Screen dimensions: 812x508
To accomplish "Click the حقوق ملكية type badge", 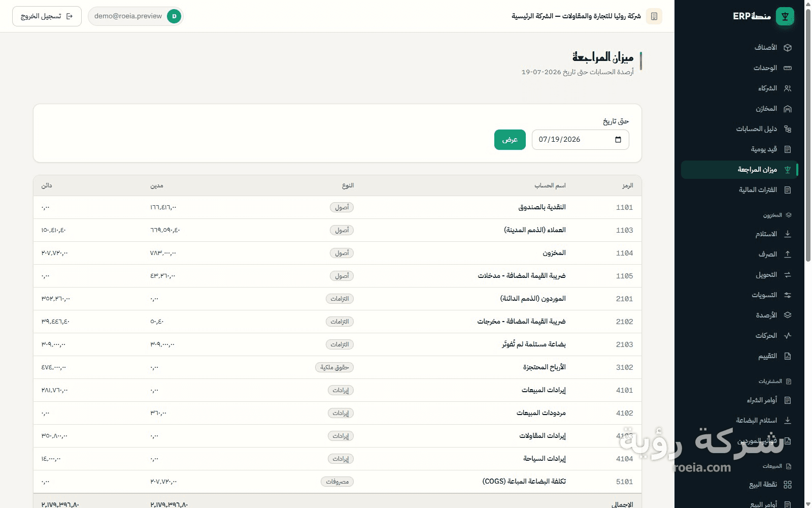I will (x=334, y=367).
